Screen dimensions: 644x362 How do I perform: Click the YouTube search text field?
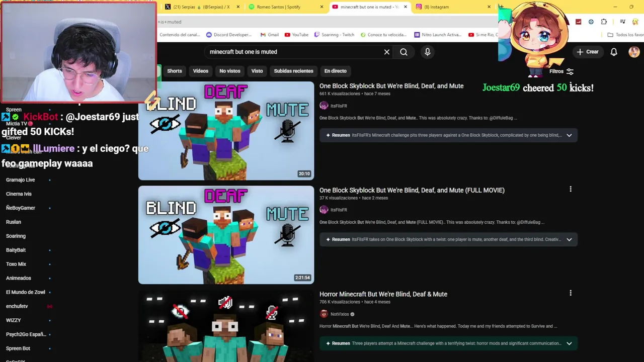pos(293,52)
